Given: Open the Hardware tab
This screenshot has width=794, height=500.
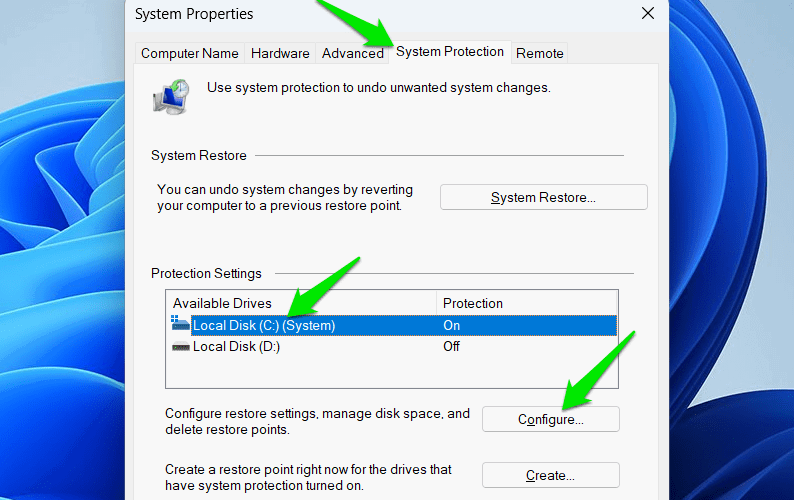Looking at the screenshot, I should [x=280, y=53].
